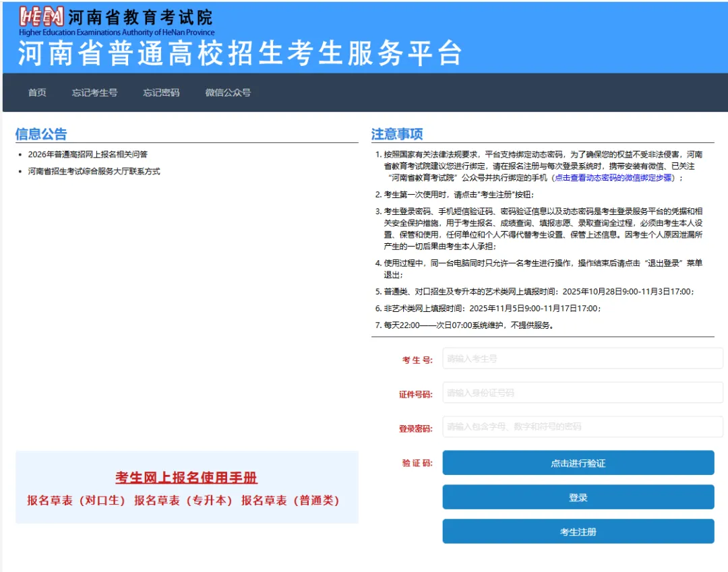Open the 报名草表（对口生） link
Screen dimensions: 728x572
76,501
